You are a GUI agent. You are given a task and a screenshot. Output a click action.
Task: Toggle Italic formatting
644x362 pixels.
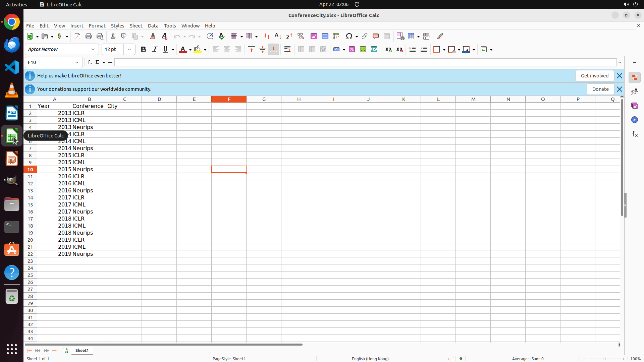point(155,49)
